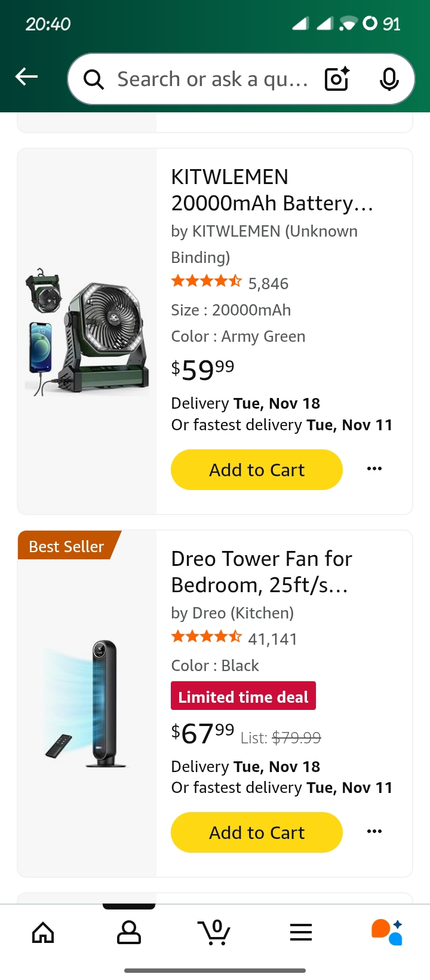Screen dimensions: 430x980
Task: Open the Home tab in bottom bar
Action: point(43,932)
